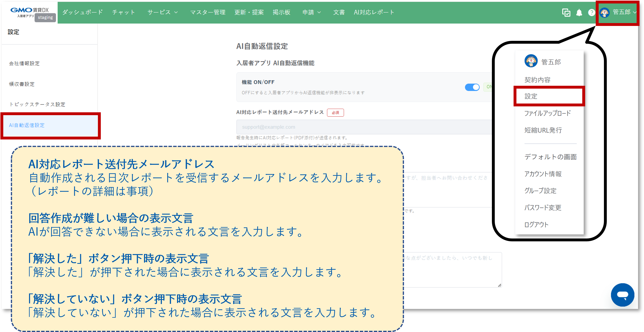Open notifications bell icon
This screenshot has height=332, width=644.
point(579,12)
